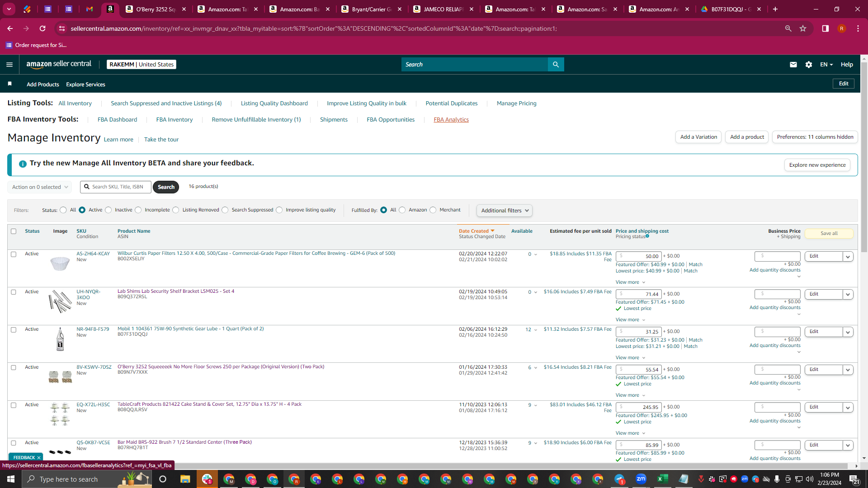Viewport: 868px width, 488px height.
Task: Click the Cortana circle icon on taskbar
Action: click(163, 479)
